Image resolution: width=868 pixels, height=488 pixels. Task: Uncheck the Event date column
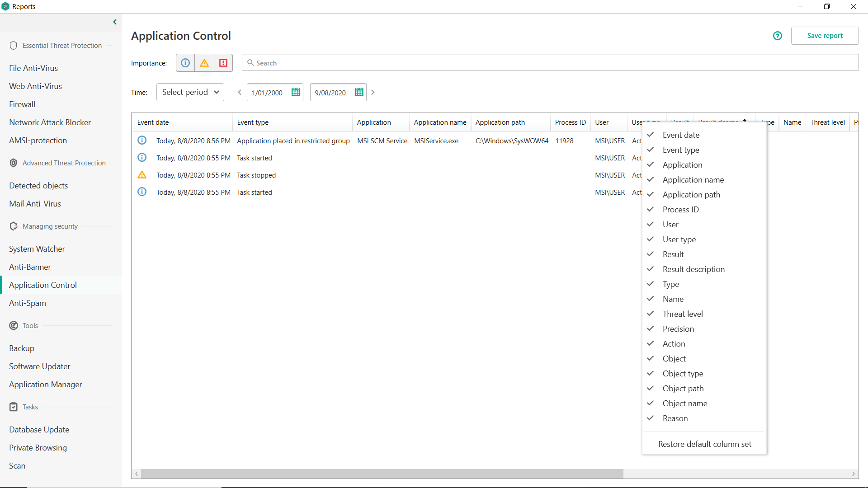[x=704, y=135]
